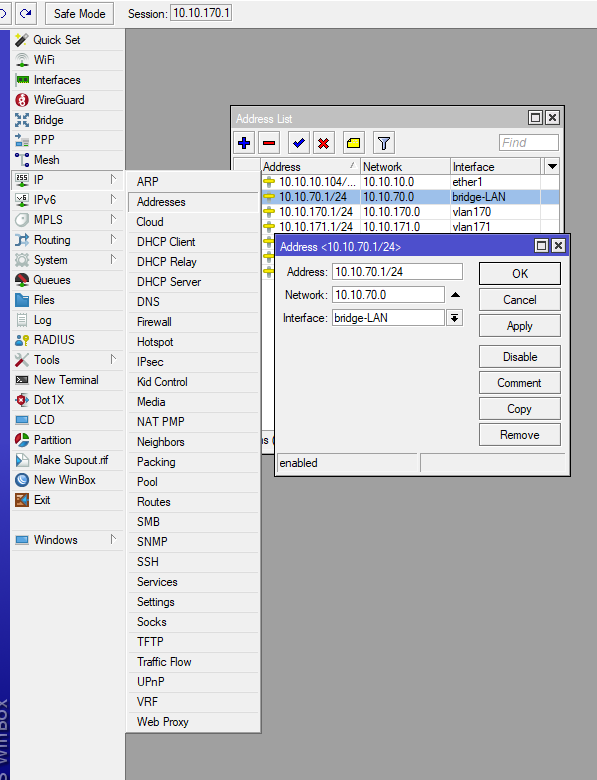597x780 pixels.
Task: Click the blue plus add address icon
Action: [244, 143]
